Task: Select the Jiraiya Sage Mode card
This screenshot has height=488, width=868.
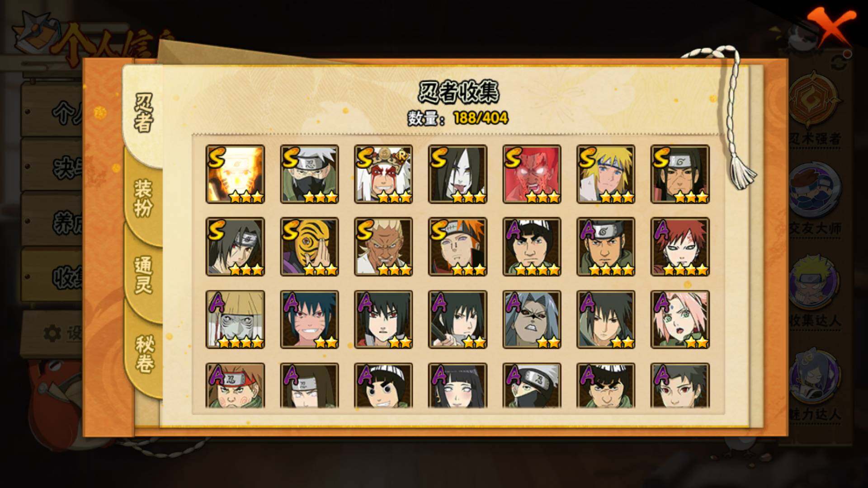Action: pyautogui.click(x=383, y=174)
